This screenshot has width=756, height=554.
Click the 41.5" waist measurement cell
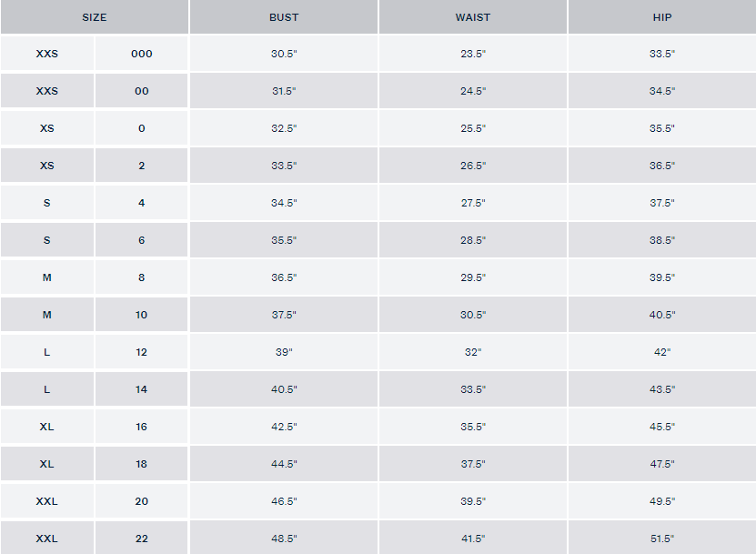(x=473, y=539)
